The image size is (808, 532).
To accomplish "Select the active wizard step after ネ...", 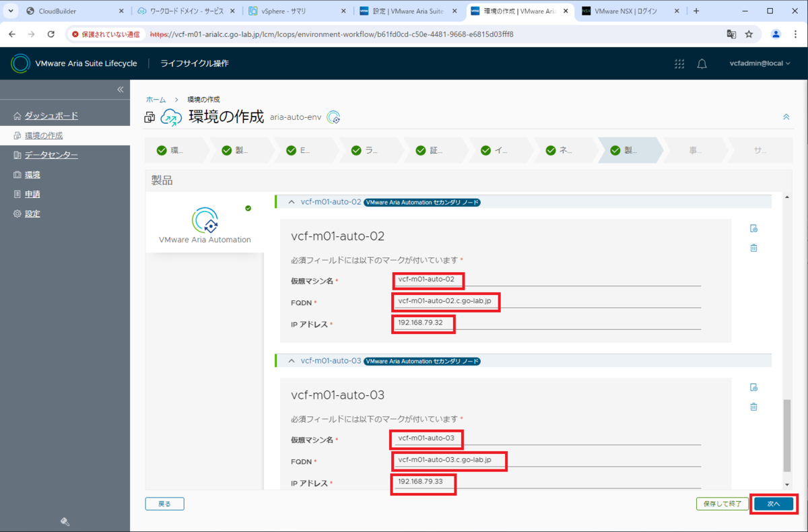I will 631,150.
